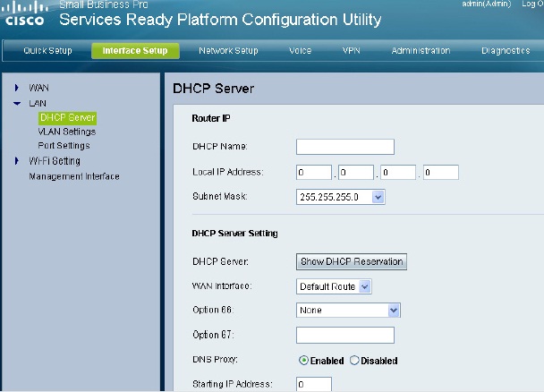Switch to Network Setup tab
This screenshot has width=544, height=392.
click(x=228, y=51)
